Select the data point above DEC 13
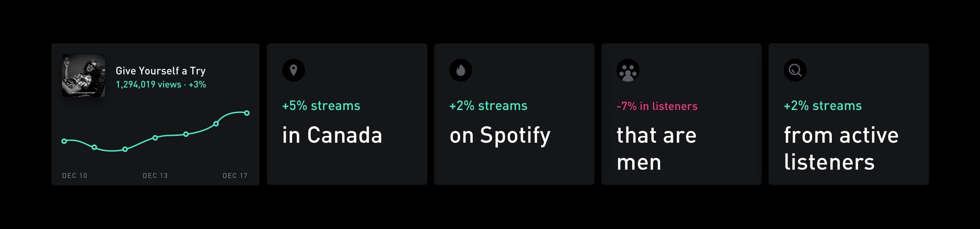Viewport: 980px width, 229px height. tap(155, 138)
